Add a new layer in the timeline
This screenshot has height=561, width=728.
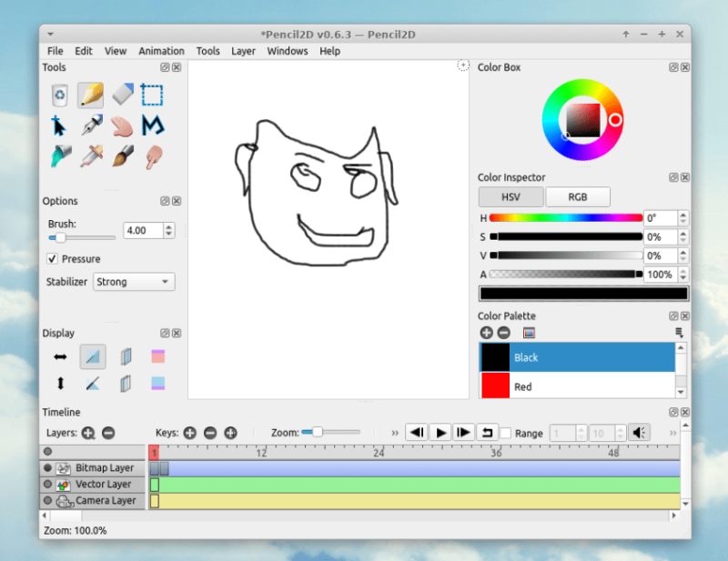pyautogui.click(x=88, y=433)
